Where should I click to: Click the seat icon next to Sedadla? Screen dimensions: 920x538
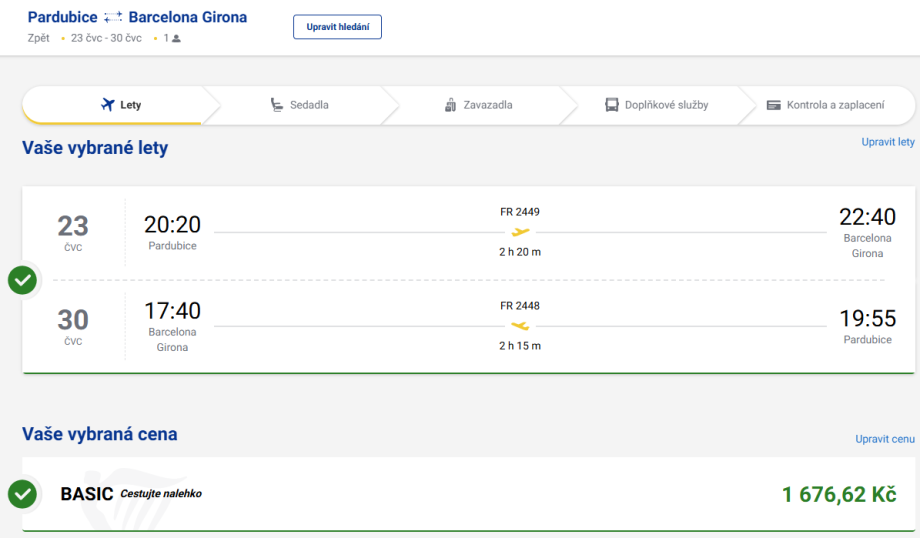[x=277, y=105]
